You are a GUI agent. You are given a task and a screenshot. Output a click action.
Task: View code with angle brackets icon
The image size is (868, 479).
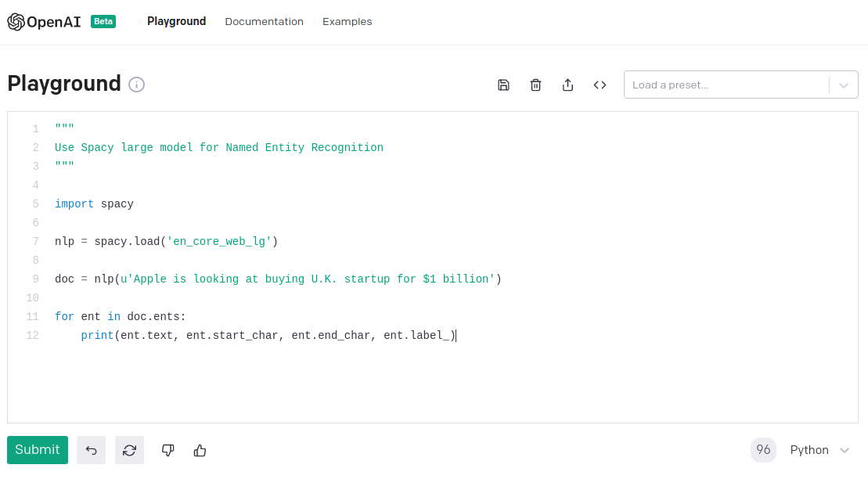pos(600,85)
